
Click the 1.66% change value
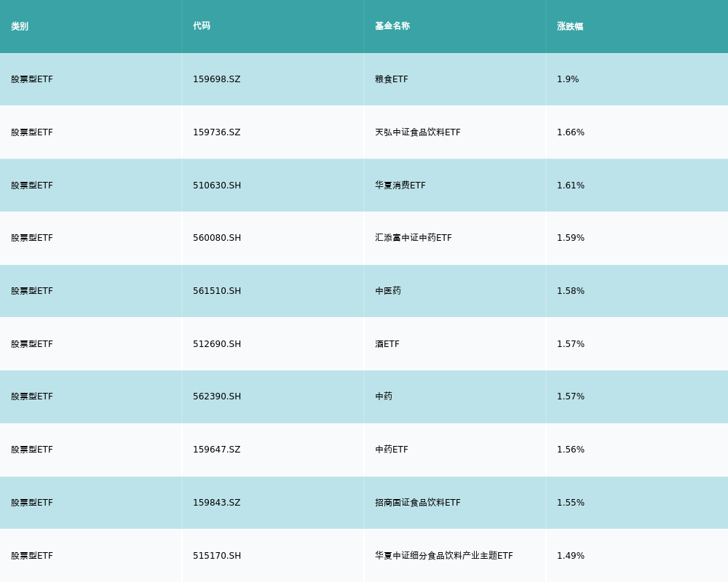coord(571,132)
